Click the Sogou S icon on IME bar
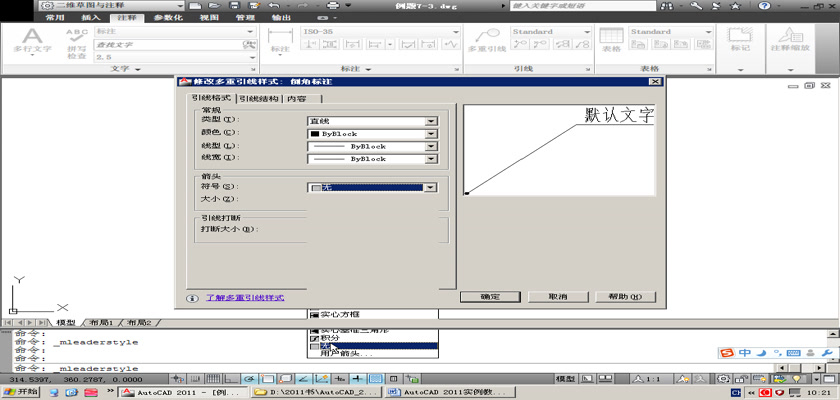Viewport: 840px width, 400px height. (x=727, y=352)
